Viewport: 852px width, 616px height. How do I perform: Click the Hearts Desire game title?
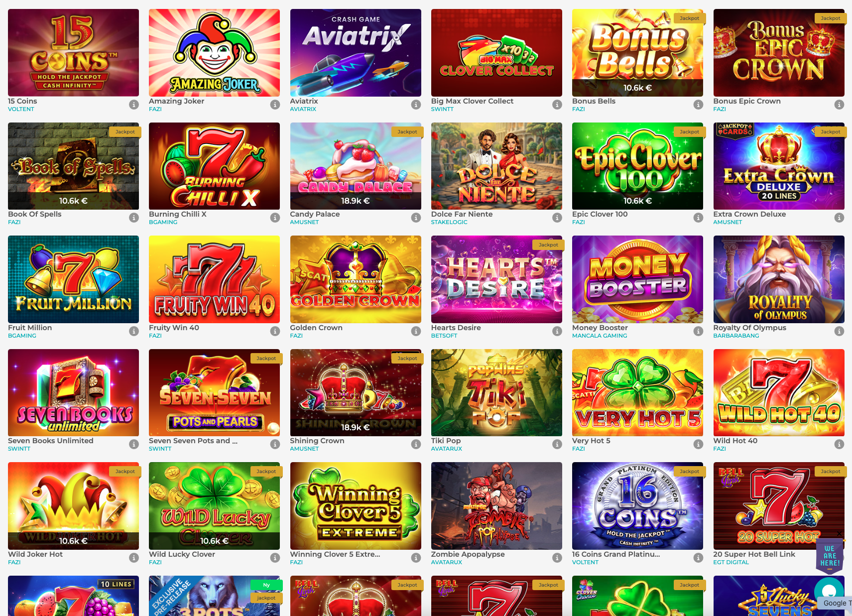(456, 328)
